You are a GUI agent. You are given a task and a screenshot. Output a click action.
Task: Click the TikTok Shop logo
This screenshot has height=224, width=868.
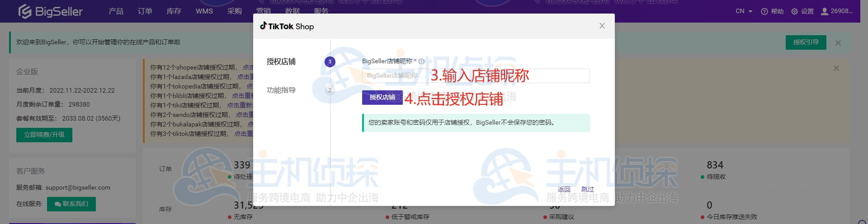pos(287,26)
